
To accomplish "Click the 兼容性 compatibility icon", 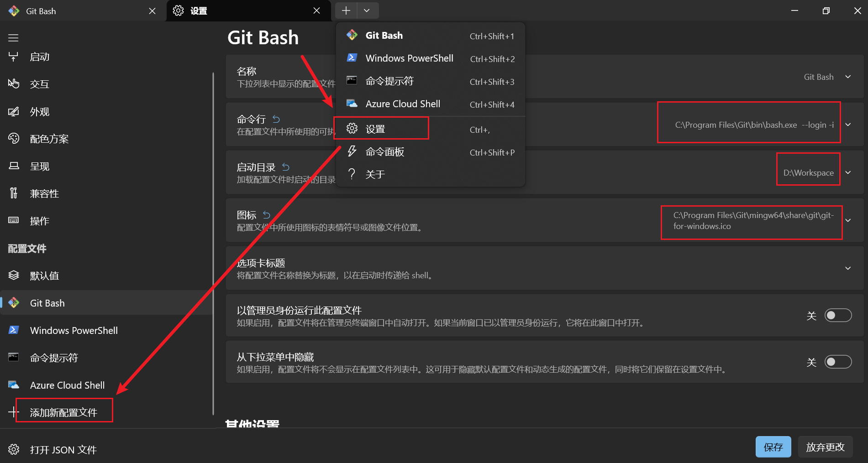I will [14, 193].
